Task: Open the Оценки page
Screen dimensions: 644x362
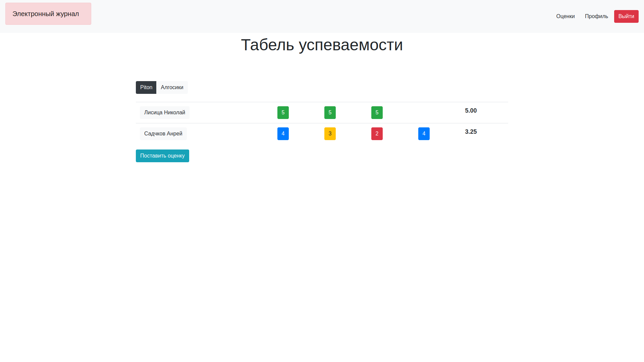Action: 565,16
